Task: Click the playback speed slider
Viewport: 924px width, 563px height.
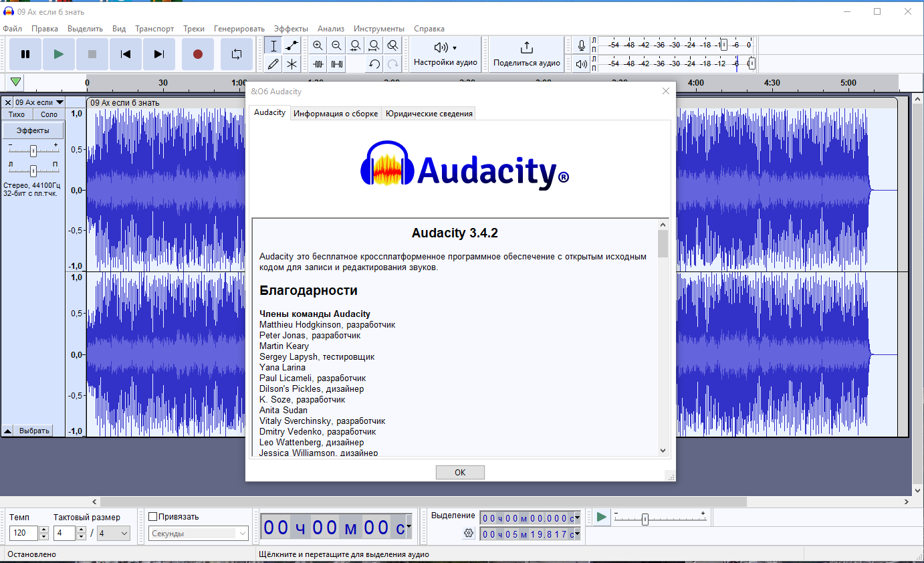Action: [659, 519]
